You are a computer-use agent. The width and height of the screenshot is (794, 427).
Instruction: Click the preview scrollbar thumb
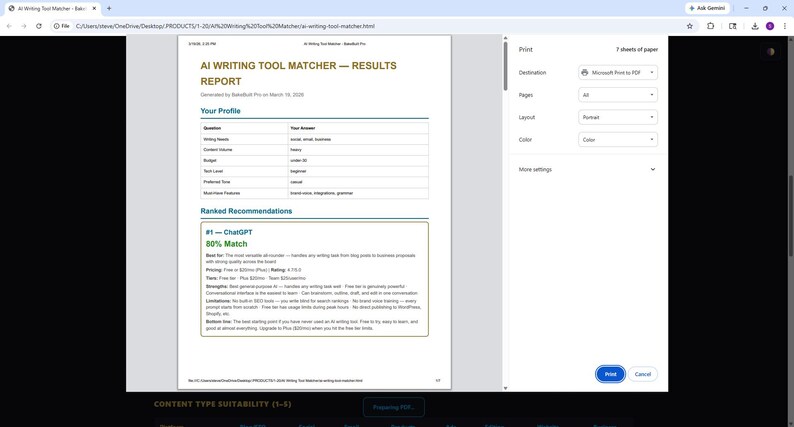[x=505, y=66]
